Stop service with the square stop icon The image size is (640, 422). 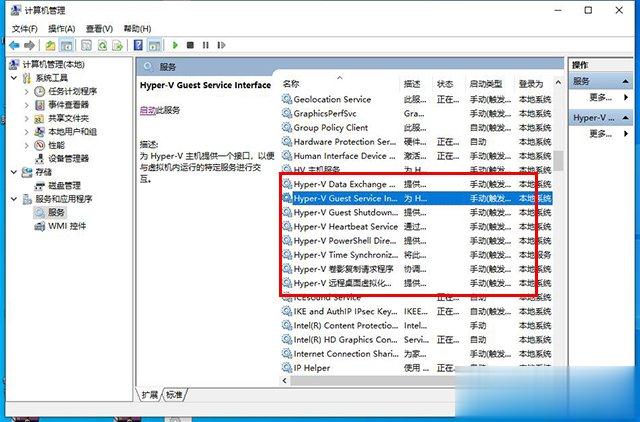(x=190, y=45)
